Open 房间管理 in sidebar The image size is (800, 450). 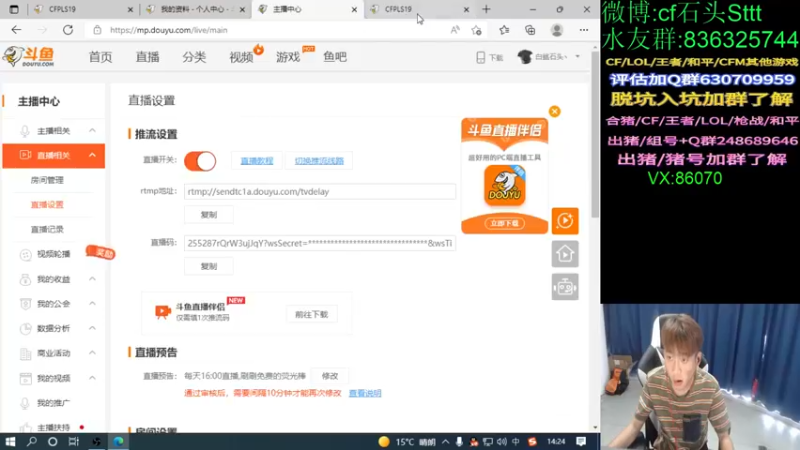tap(47, 180)
